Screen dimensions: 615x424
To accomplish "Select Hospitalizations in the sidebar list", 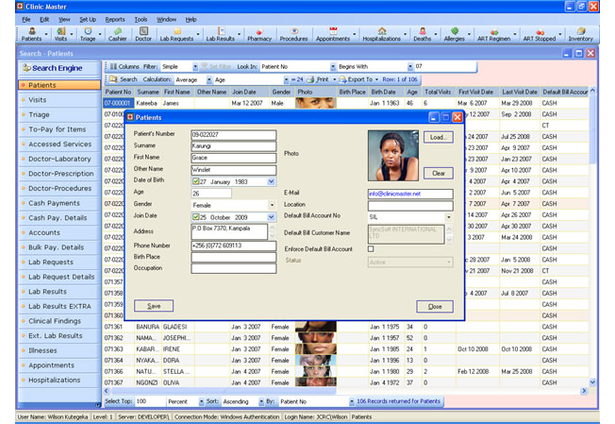I will click(x=59, y=380).
